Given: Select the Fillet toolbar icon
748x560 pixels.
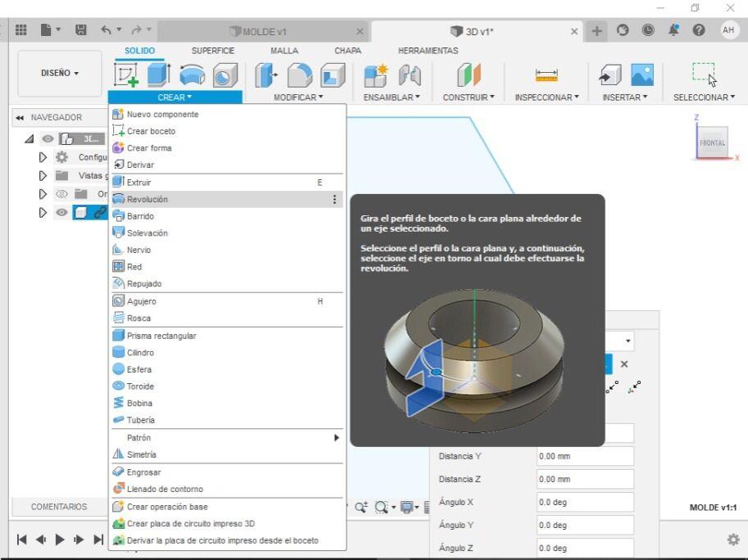Looking at the screenshot, I should (300, 75).
